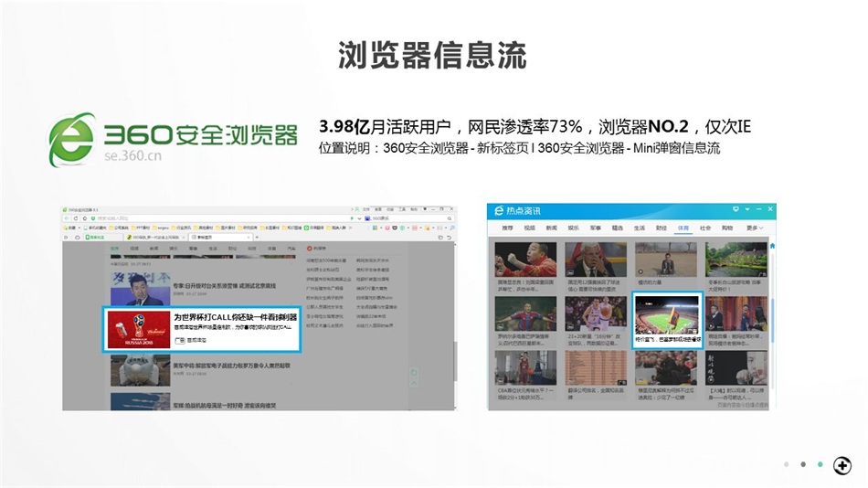This screenshot has height=488, width=868.
Task: Open the 为世界杯打CALL headline link
Action: [232, 315]
